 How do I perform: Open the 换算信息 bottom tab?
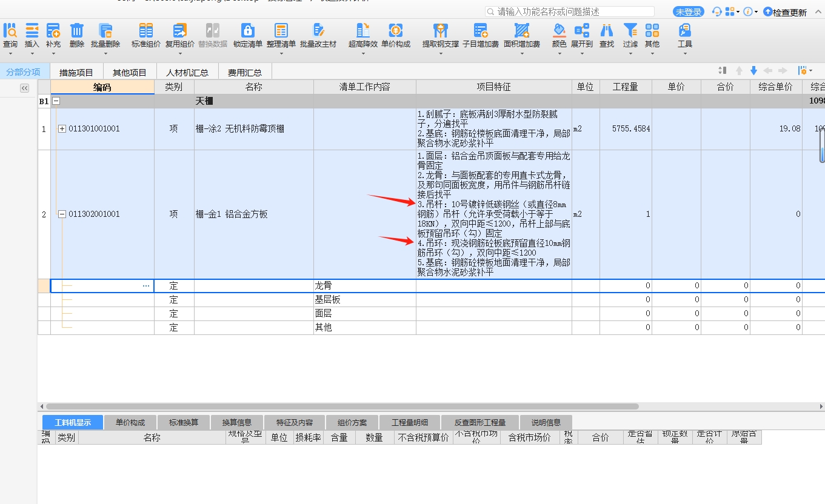(237, 422)
